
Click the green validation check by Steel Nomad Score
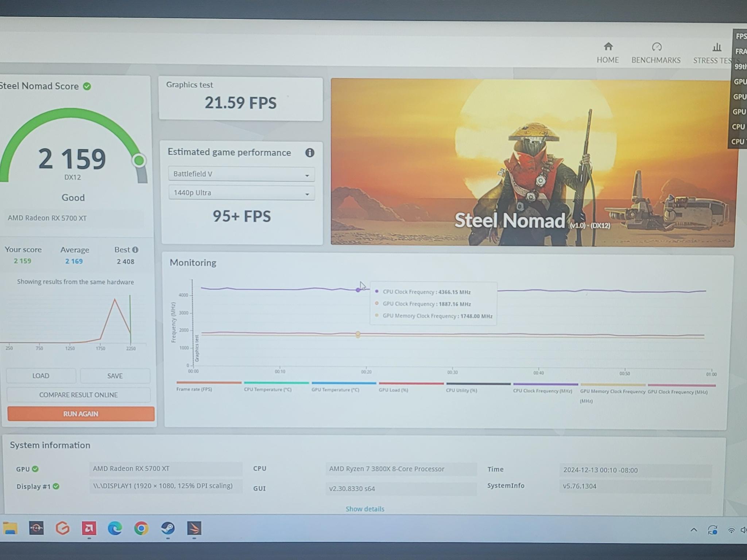[87, 86]
